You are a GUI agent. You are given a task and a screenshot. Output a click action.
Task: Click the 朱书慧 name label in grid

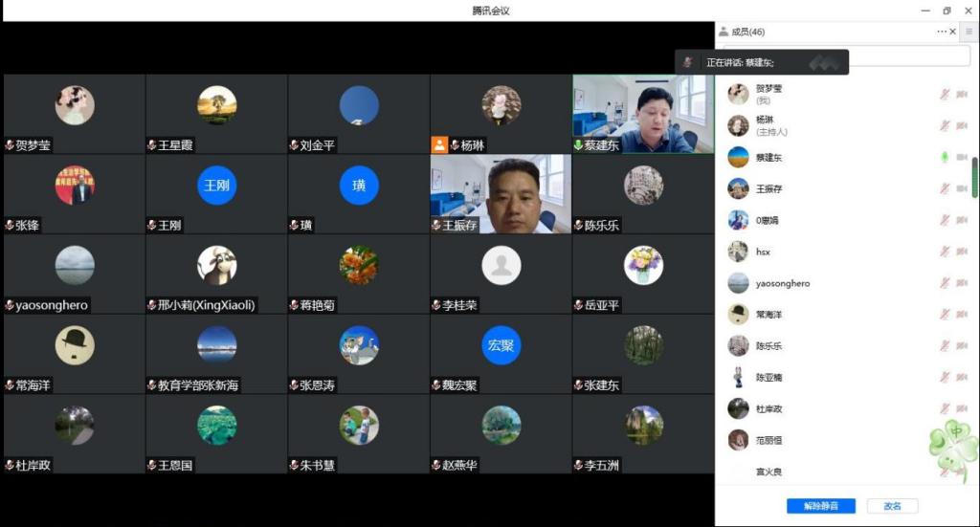[318, 465]
